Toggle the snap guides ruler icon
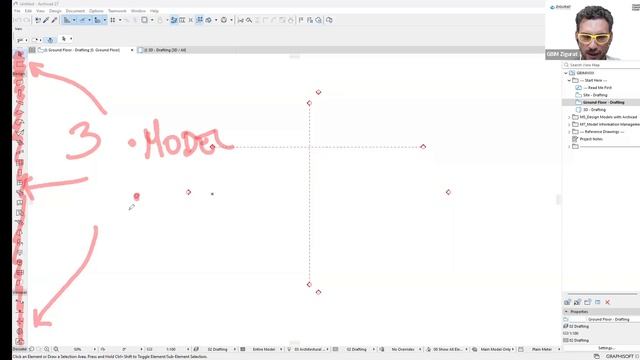Viewport: 640px width, 360px height. click(82, 20)
